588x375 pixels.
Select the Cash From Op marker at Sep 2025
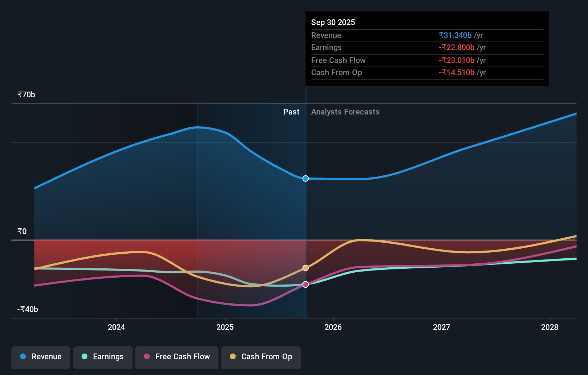point(305,268)
